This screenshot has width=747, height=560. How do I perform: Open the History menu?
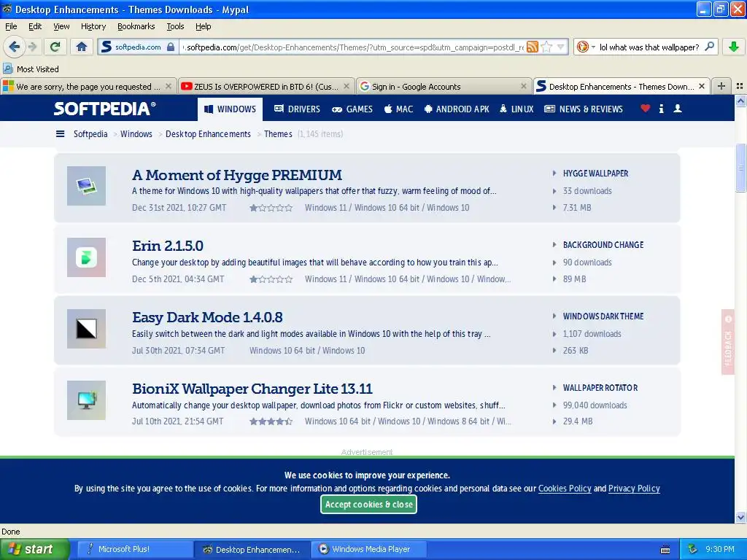pyautogui.click(x=93, y=26)
